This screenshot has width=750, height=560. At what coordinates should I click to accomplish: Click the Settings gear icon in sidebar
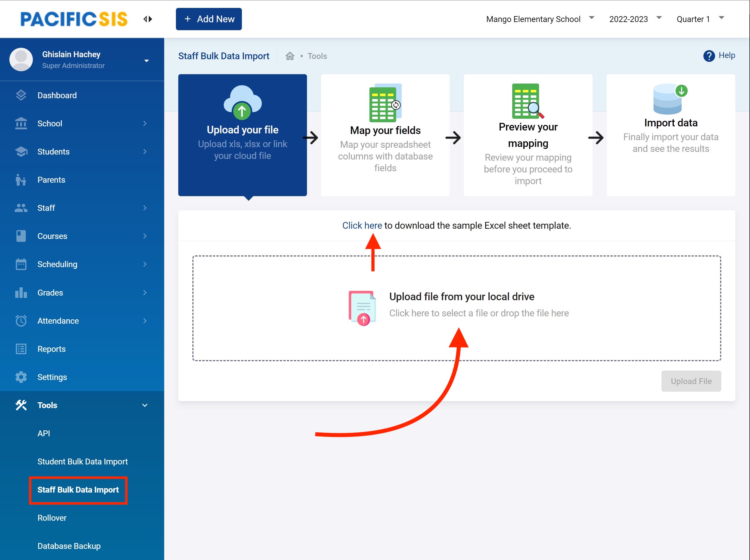click(x=21, y=377)
